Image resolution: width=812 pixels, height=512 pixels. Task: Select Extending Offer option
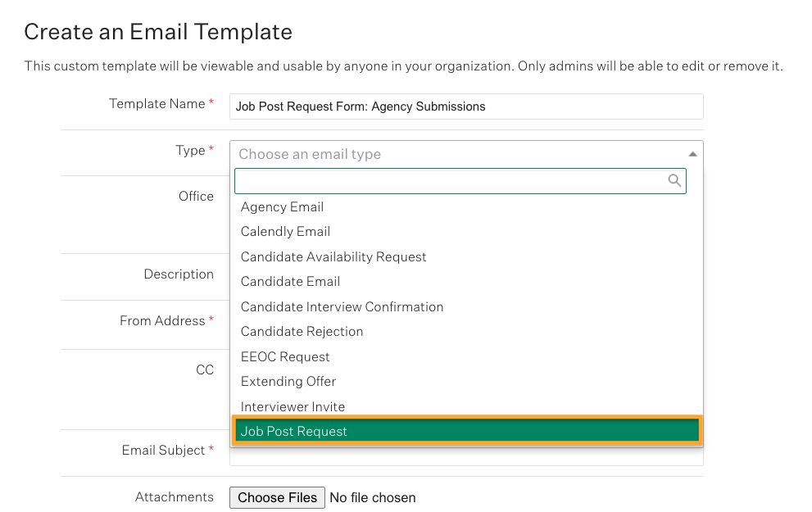coord(288,381)
